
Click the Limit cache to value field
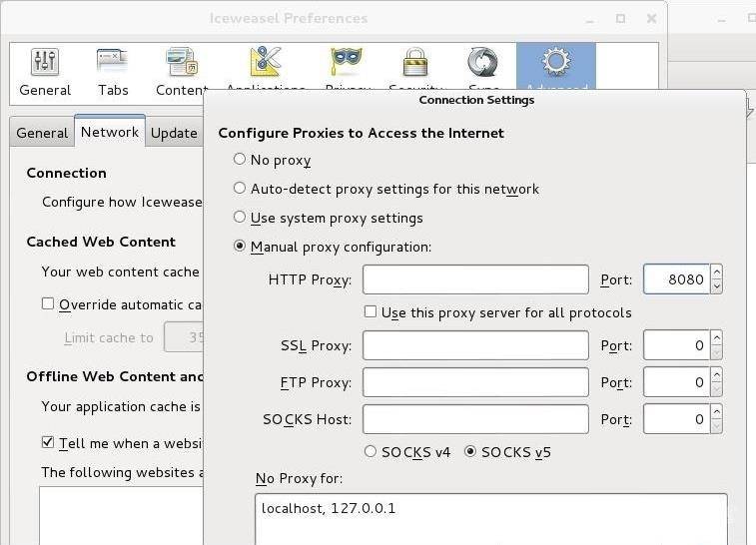184,336
